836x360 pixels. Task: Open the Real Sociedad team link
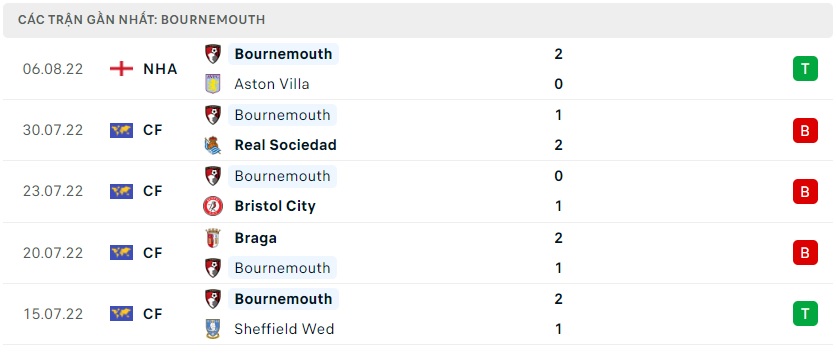[285, 145]
